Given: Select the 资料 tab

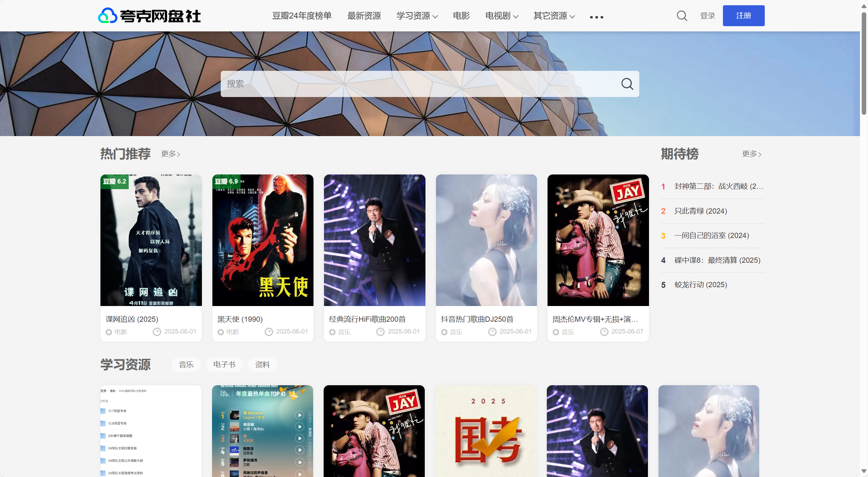Looking at the screenshot, I should tap(262, 365).
